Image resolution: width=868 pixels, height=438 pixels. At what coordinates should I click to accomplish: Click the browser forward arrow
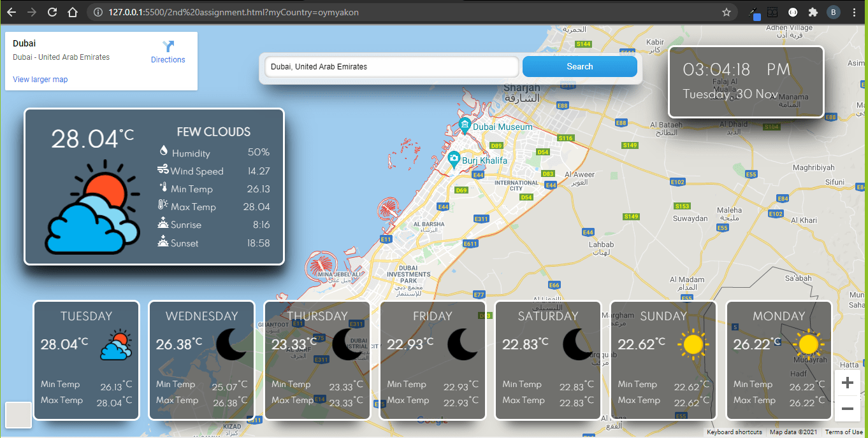(32, 12)
